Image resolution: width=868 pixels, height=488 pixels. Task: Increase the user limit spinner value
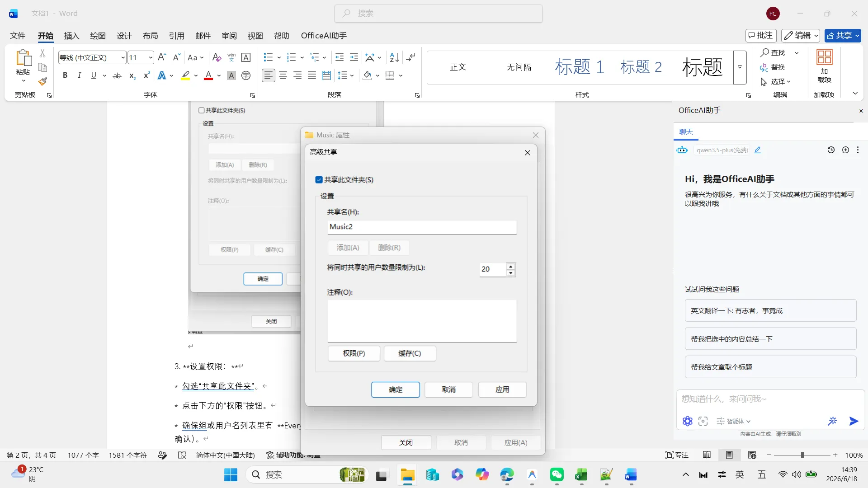(x=511, y=266)
